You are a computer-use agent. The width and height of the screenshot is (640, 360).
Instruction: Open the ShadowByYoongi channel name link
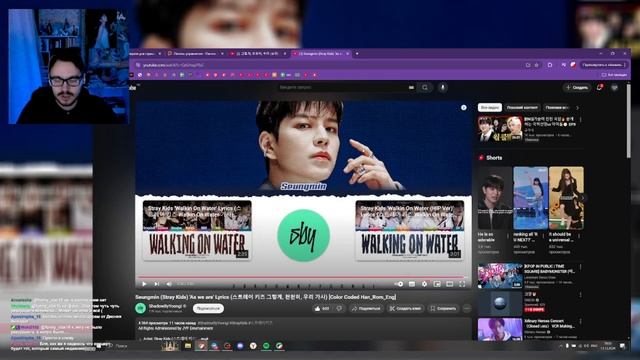pos(165,306)
